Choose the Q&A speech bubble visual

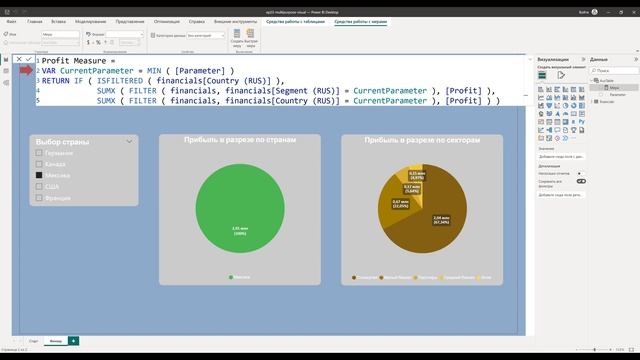pyautogui.click(x=557, y=130)
